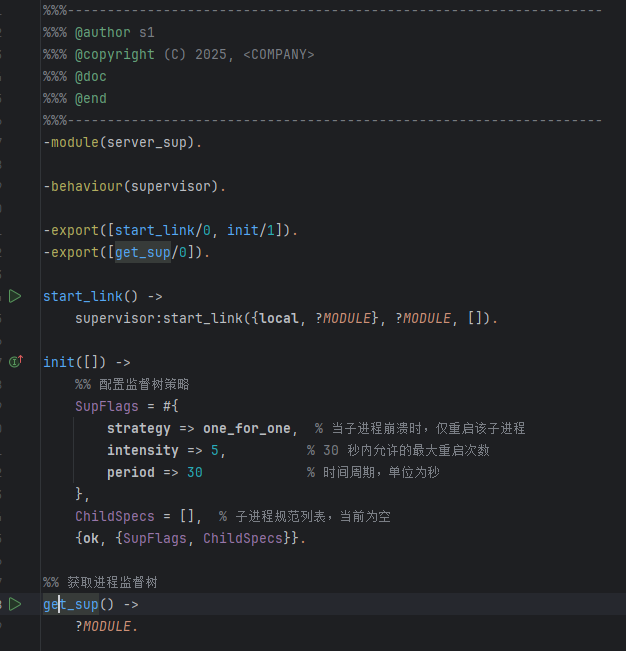
Task: Click the one_for_one atom
Action: 247,428
